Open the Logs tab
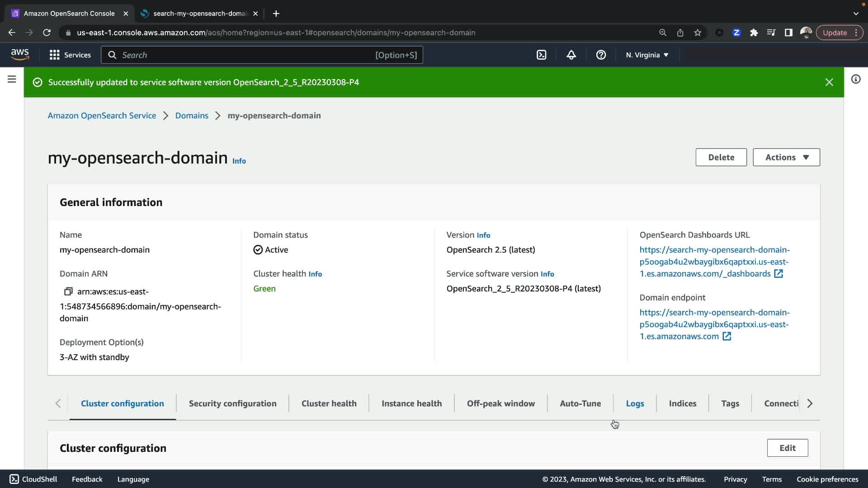868x488 pixels. 635,404
